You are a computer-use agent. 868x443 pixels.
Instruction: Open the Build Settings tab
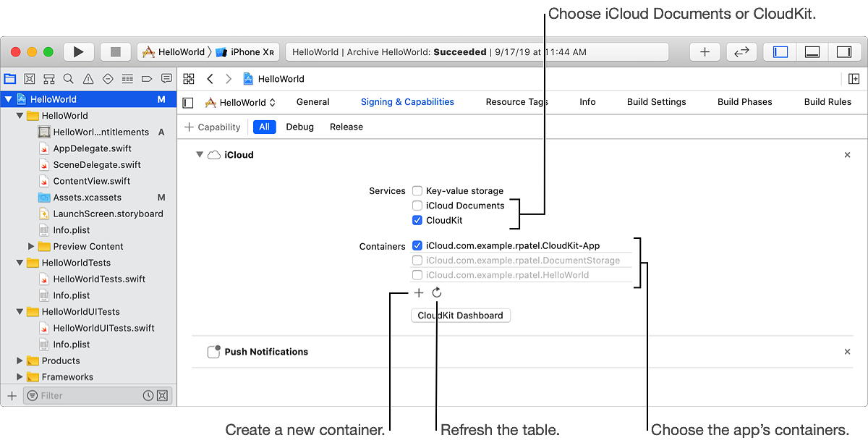click(x=657, y=102)
